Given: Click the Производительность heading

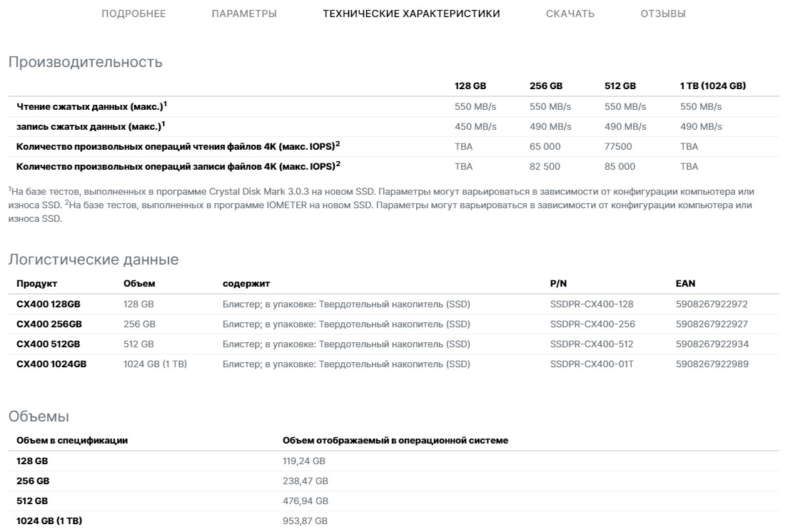Looking at the screenshot, I should (x=86, y=61).
